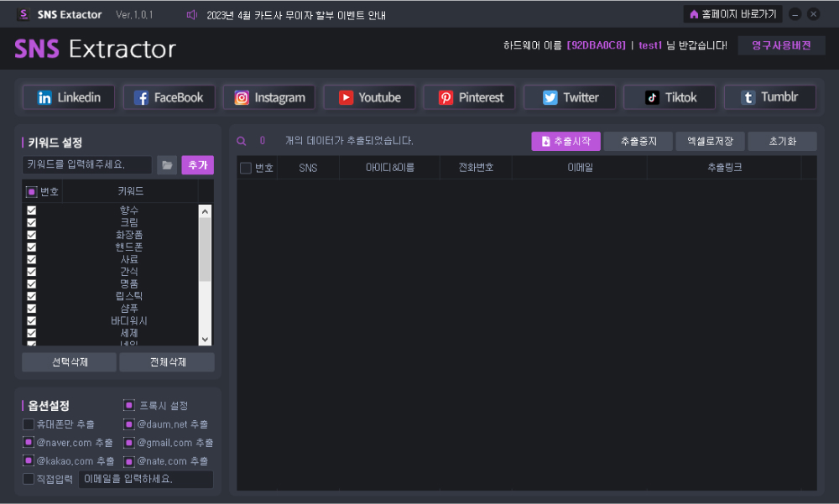Image resolution: width=839 pixels, height=504 pixels.
Task: Click keyword list scrollbar down arrow
Action: [205, 339]
